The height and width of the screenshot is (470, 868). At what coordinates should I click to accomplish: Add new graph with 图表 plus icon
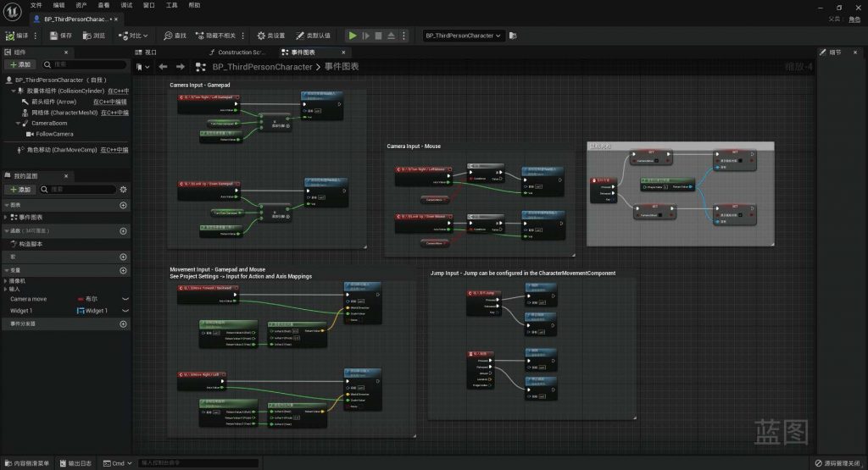(x=123, y=205)
